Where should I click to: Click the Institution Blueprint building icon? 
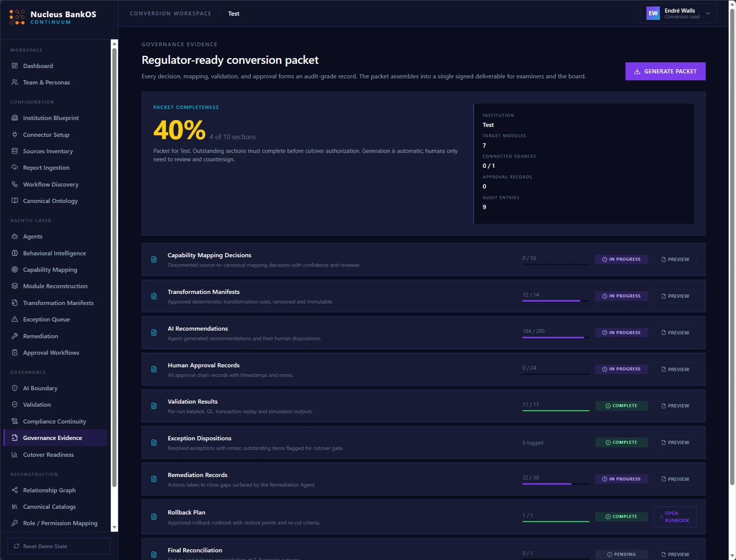[x=15, y=118]
